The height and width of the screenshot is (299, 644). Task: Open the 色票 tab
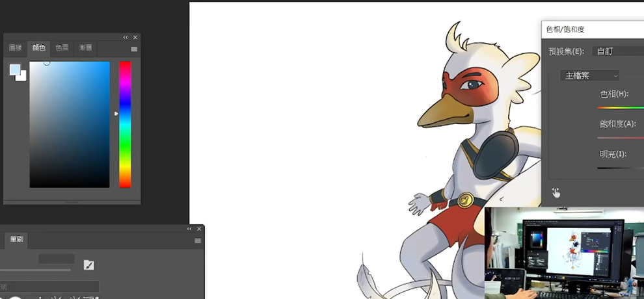click(x=62, y=48)
